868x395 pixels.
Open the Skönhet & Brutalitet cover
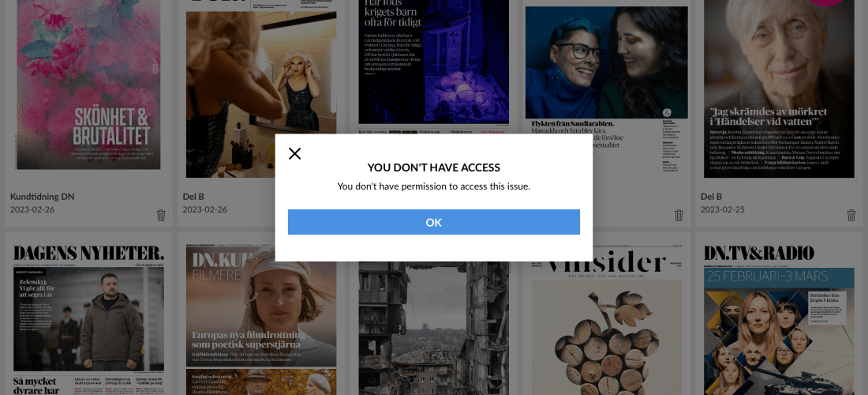88,85
